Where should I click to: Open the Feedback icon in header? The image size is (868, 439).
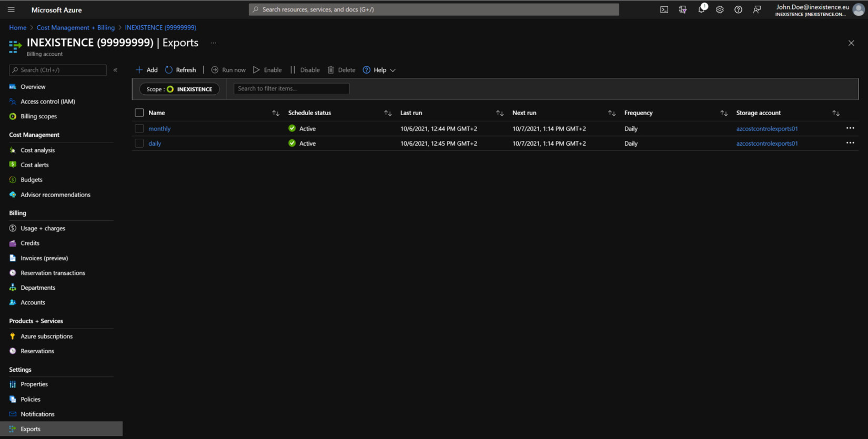(757, 9)
